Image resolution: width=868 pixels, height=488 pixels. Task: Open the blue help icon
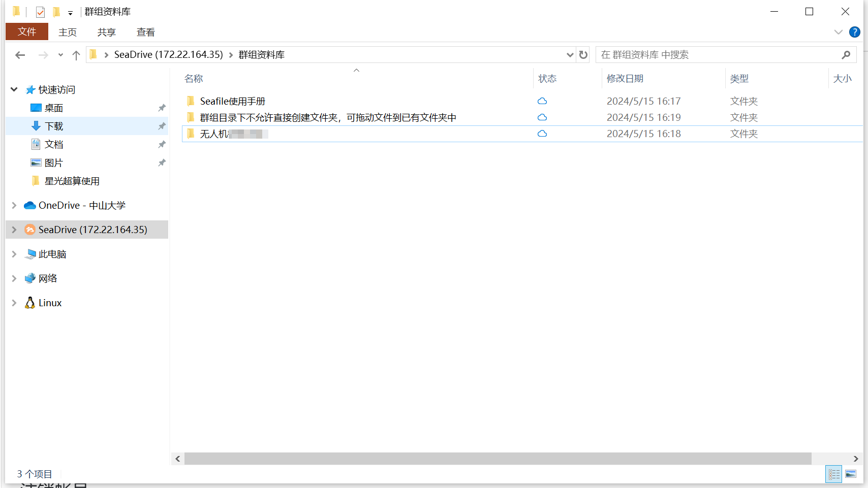(x=855, y=32)
